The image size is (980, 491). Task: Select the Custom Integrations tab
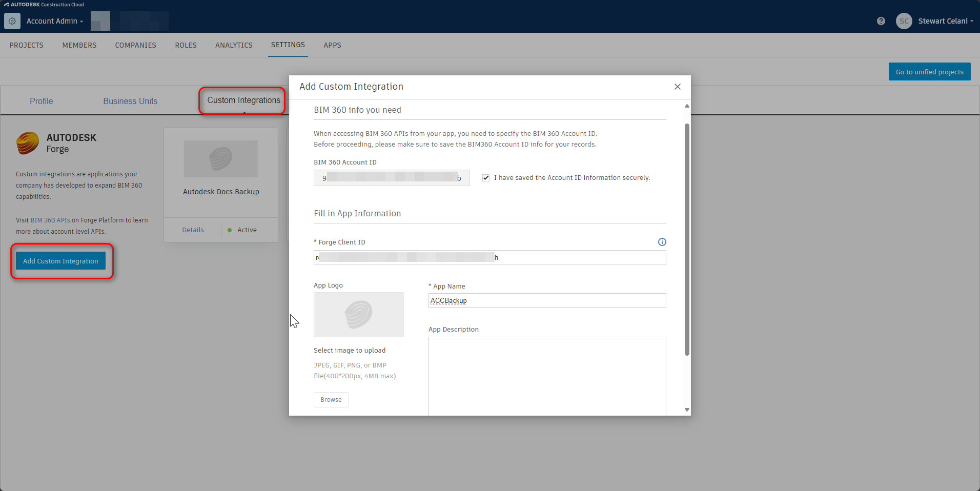point(244,100)
